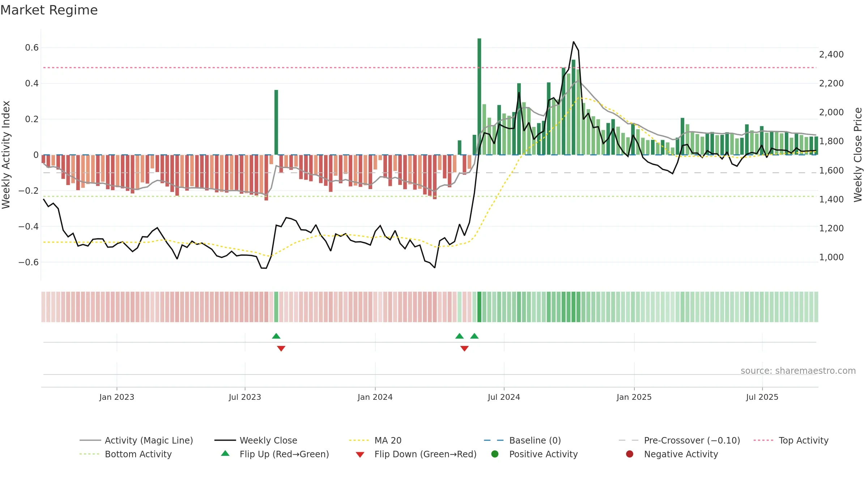Viewport: 868px width, 488px height.
Task: Click the Jan 2024 x-axis label
Action: 375,397
